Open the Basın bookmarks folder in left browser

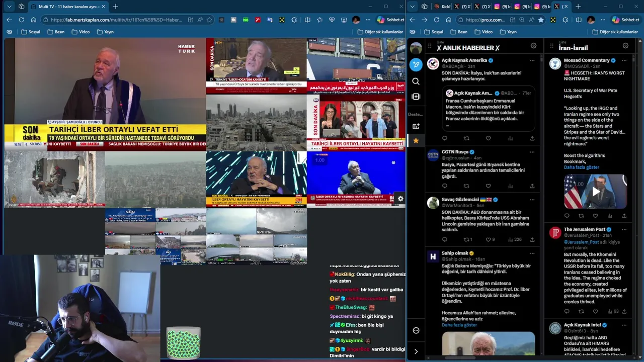tap(56, 32)
